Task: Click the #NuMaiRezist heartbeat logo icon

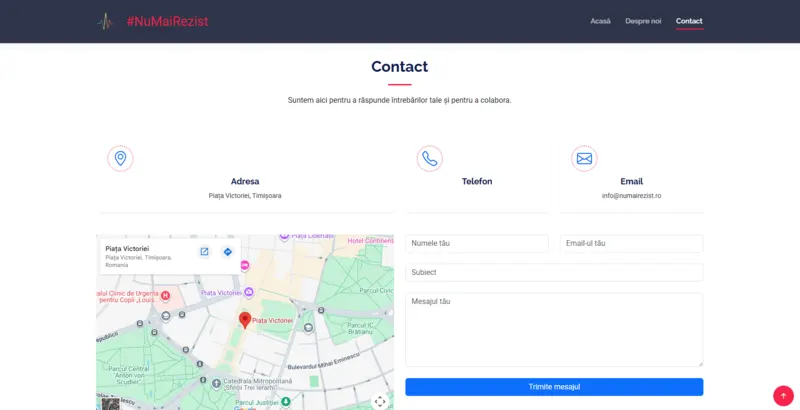Action: [105, 21]
